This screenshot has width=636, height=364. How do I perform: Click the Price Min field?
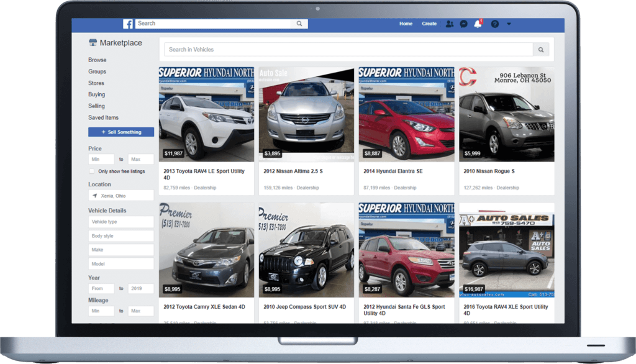tap(101, 159)
